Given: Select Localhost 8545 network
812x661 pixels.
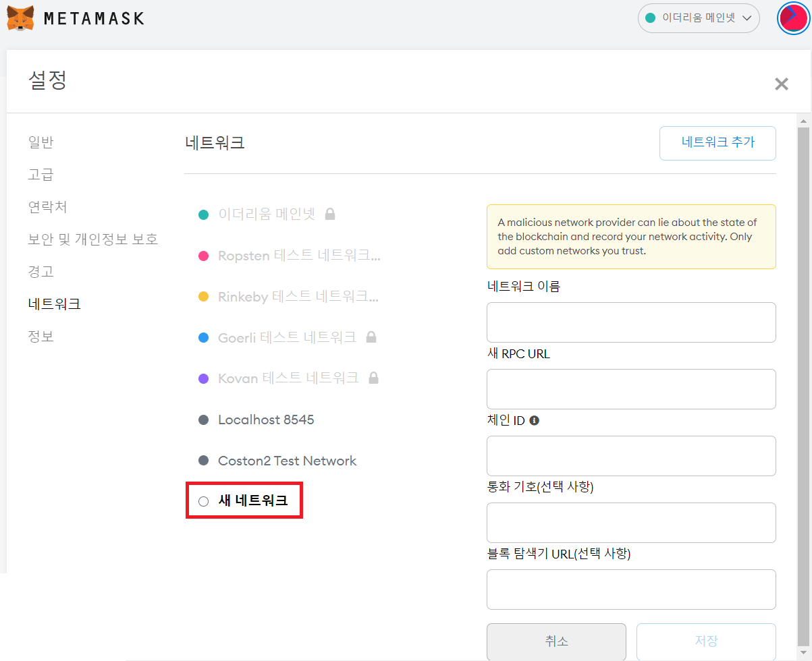Looking at the screenshot, I should (x=266, y=420).
